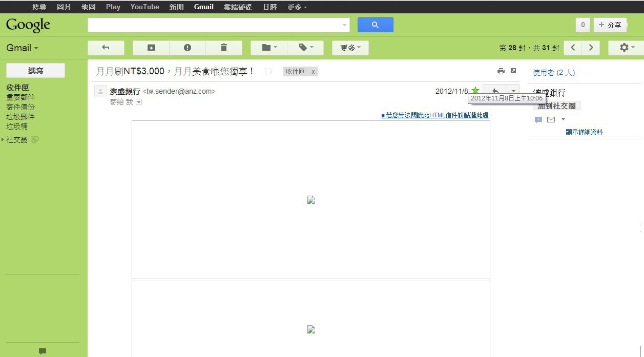Open 垃圾桶 folder
644x357 pixels.
[x=17, y=127]
